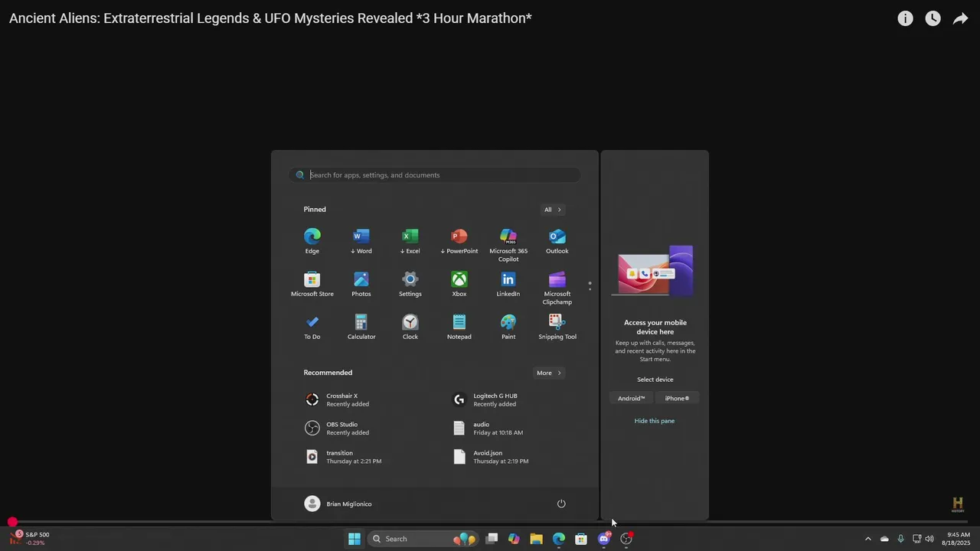The width and height of the screenshot is (980, 551).
Task: Open Brian Miglionico account menu
Action: pyautogui.click(x=338, y=504)
